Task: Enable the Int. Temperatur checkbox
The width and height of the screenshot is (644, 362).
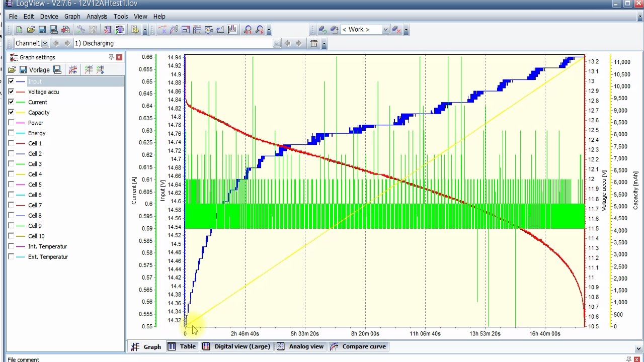Action: click(x=11, y=246)
